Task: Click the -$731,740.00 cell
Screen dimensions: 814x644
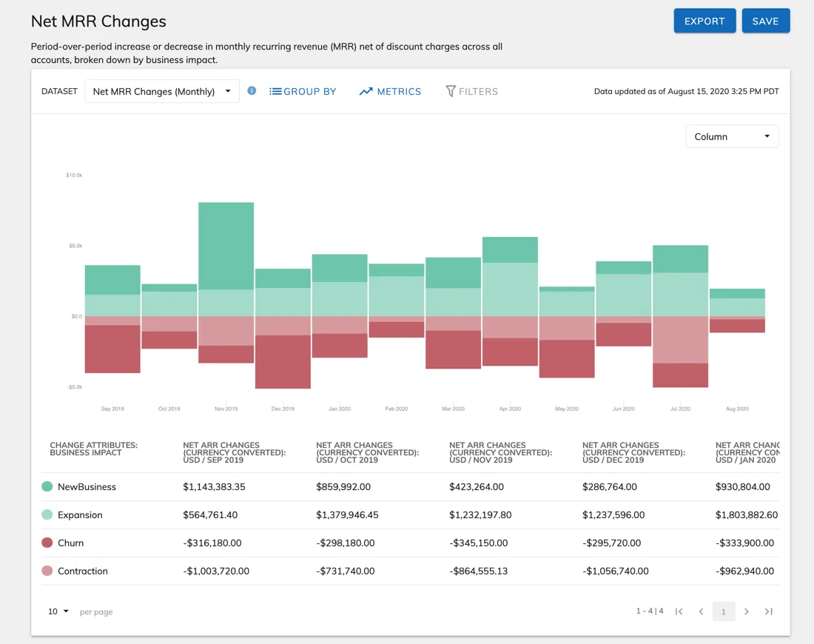Action: pos(346,571)
